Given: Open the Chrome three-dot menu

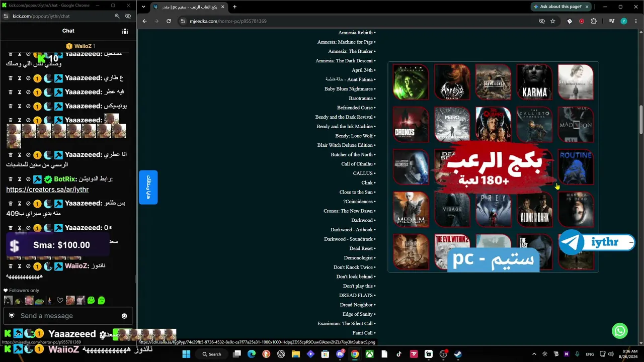Looking at the screenshot, I should tap(636, 21).
